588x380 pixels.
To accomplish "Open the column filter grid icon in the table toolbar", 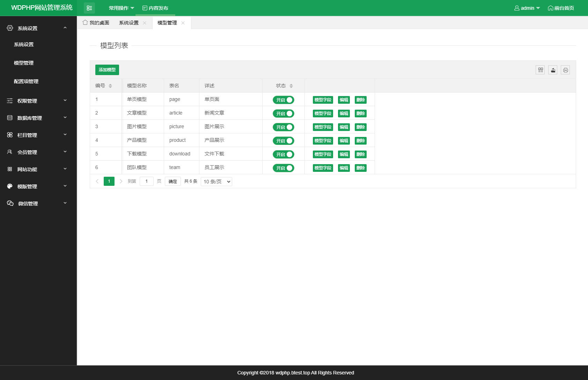I will pyautogui.click(x=541, y=70).
